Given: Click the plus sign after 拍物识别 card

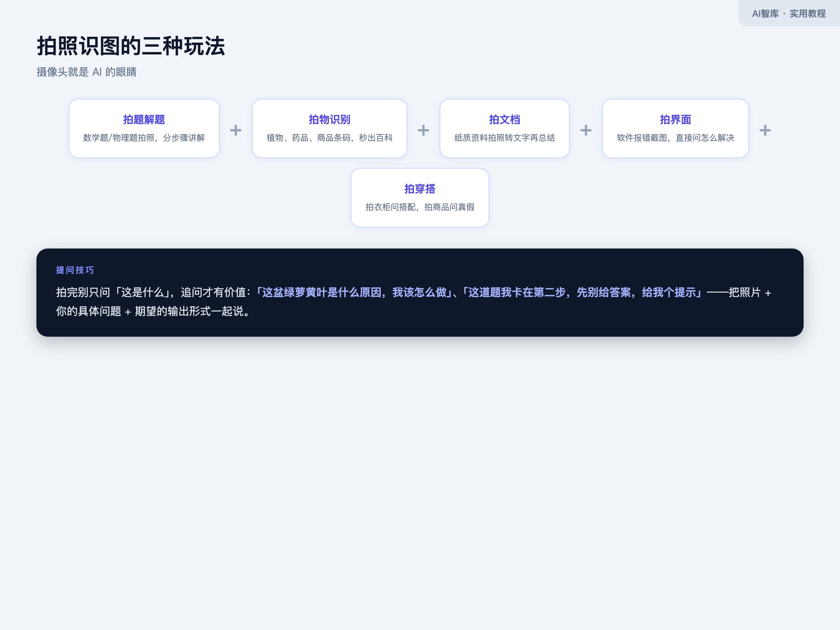Looking at the screenshot, I should tap(423, 130).
